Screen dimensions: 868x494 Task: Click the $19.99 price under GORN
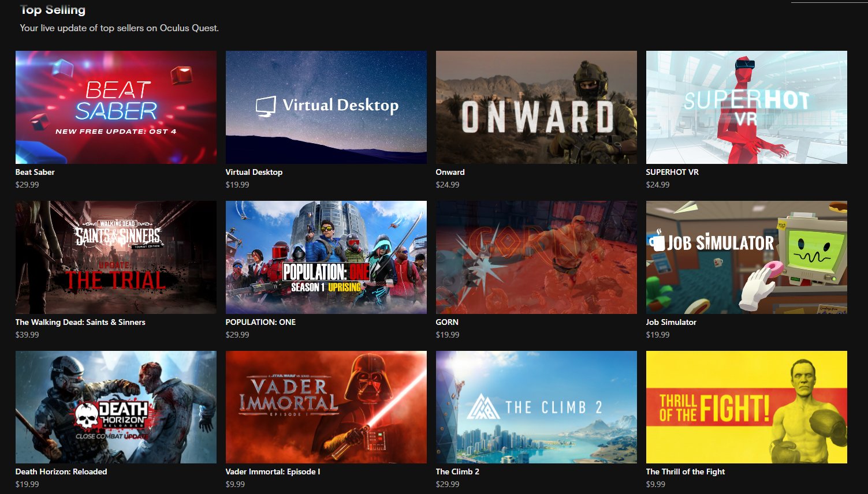coord(448,335)
